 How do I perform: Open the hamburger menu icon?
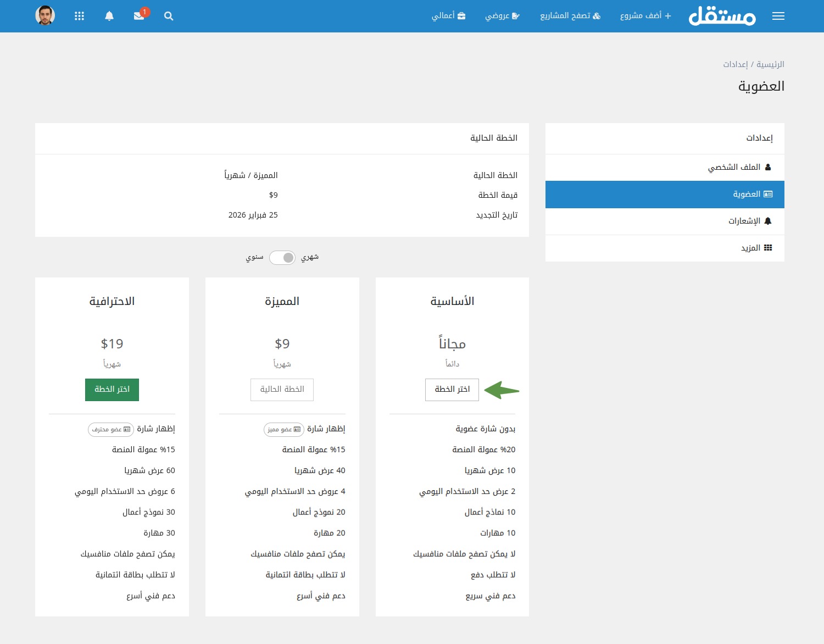coord(778,16)
